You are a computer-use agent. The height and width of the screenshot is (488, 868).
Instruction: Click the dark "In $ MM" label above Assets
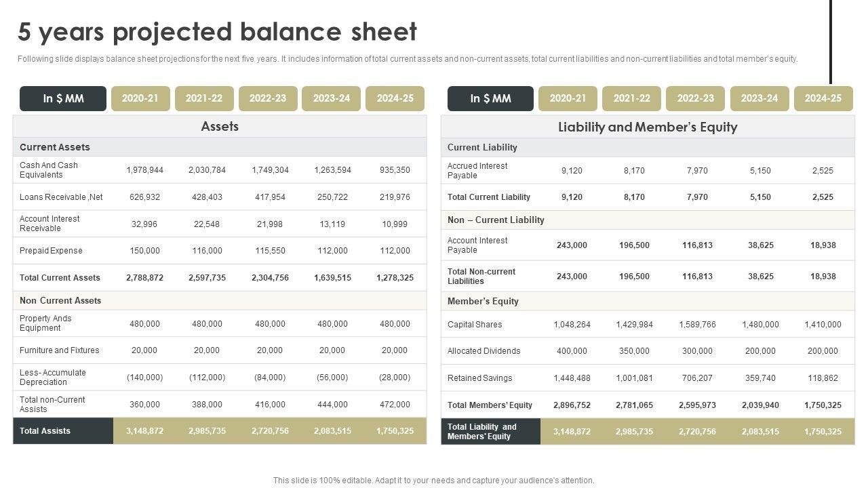pyautogui.click(x=63, y=98)
